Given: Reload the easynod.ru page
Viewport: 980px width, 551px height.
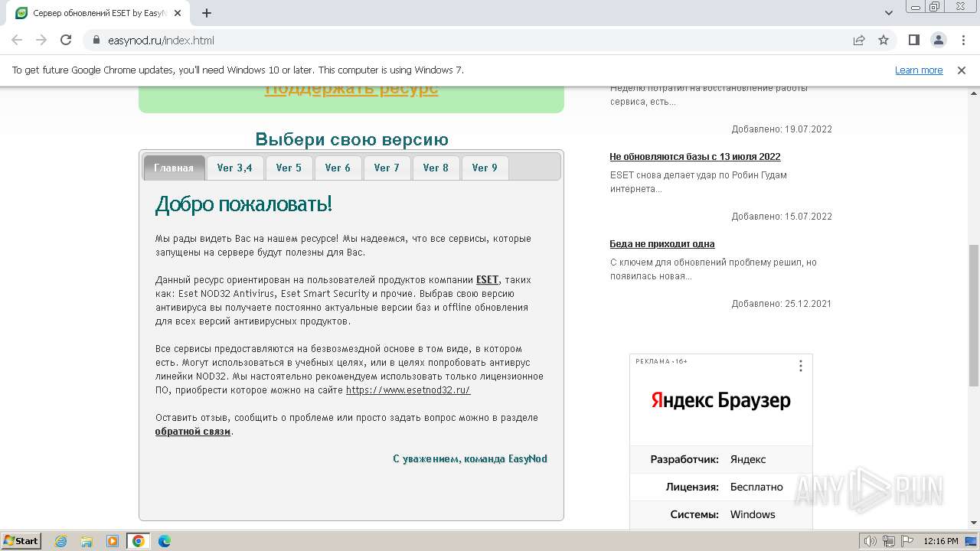Looking at the screenshot, I should click(66, 40).
